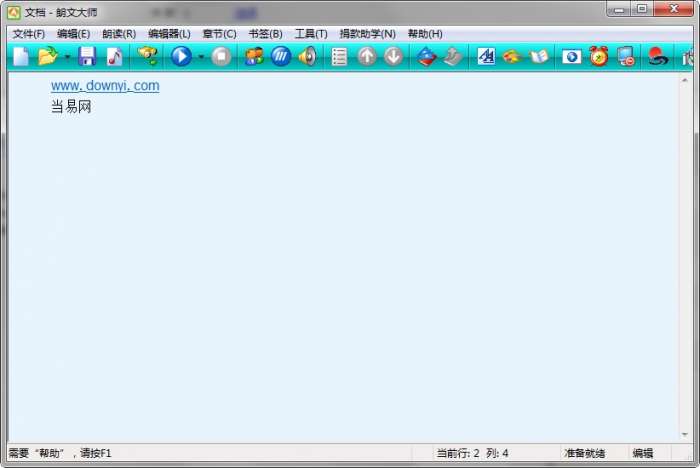Expand the open-file dropdown arrow
700x468 pixels.
coord(67,57)
